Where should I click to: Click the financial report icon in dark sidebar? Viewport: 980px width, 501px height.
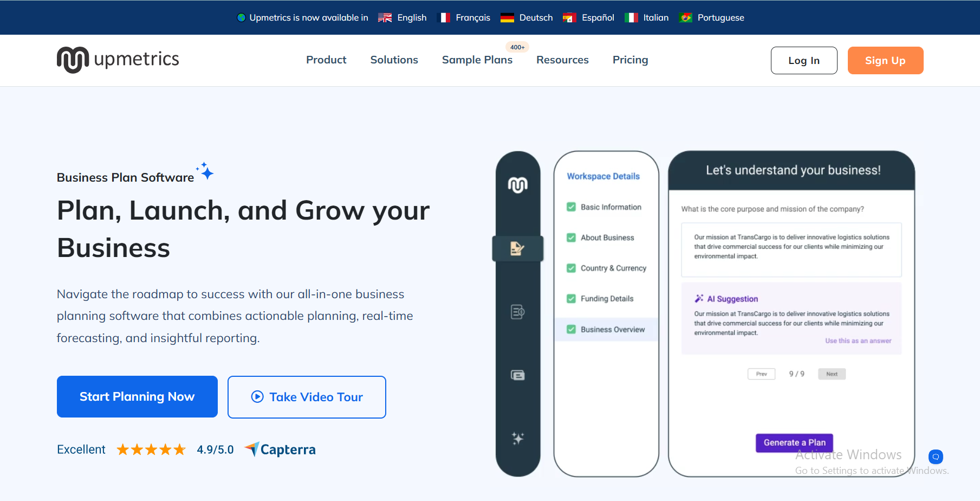click(517, 312)
